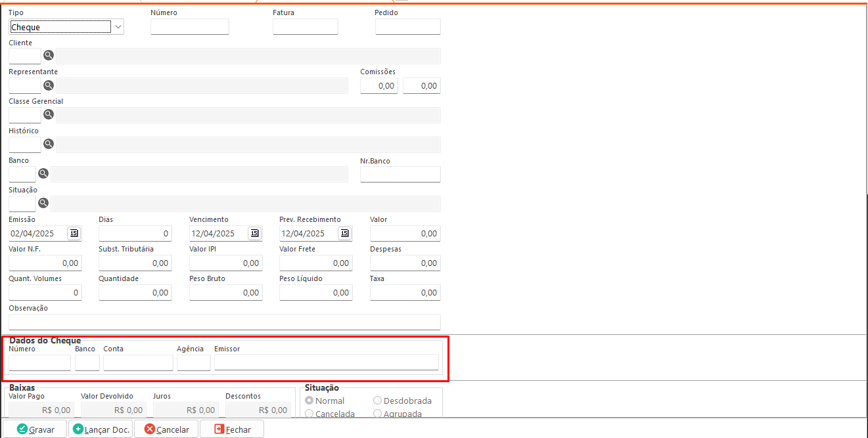Open the Situação search magnifier icon
Viewport: 868px width, 438px height.
click(43, 203)
